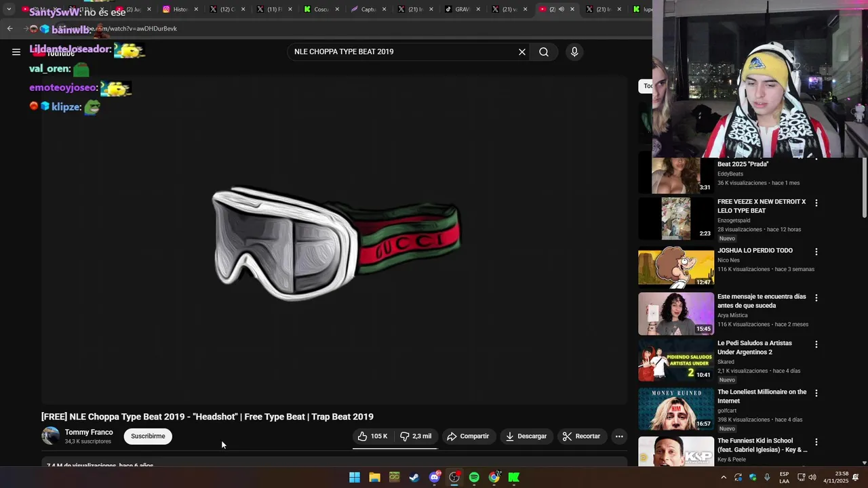Screen dimensions: 868x488
Task: Open the Tommy Franco channel name link
Action: point(89,432)
